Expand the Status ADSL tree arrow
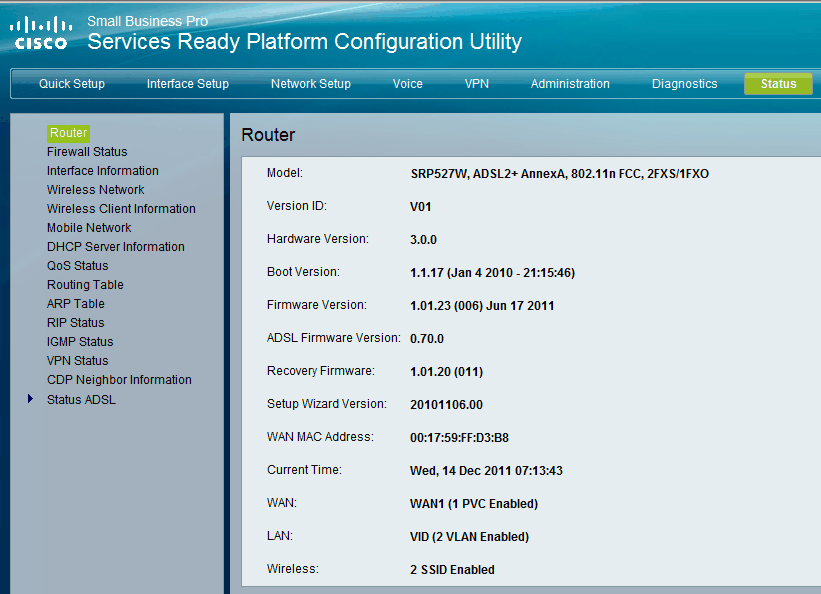Screen dimensions: 821x594 pos(30,399)
